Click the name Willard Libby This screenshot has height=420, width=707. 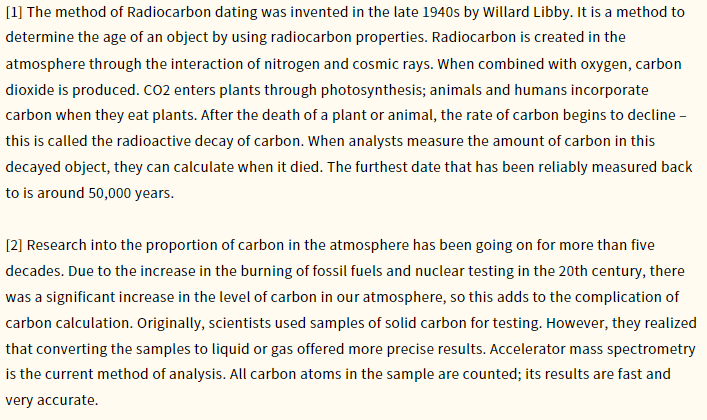pyautogui.click(x=526, y=12)
